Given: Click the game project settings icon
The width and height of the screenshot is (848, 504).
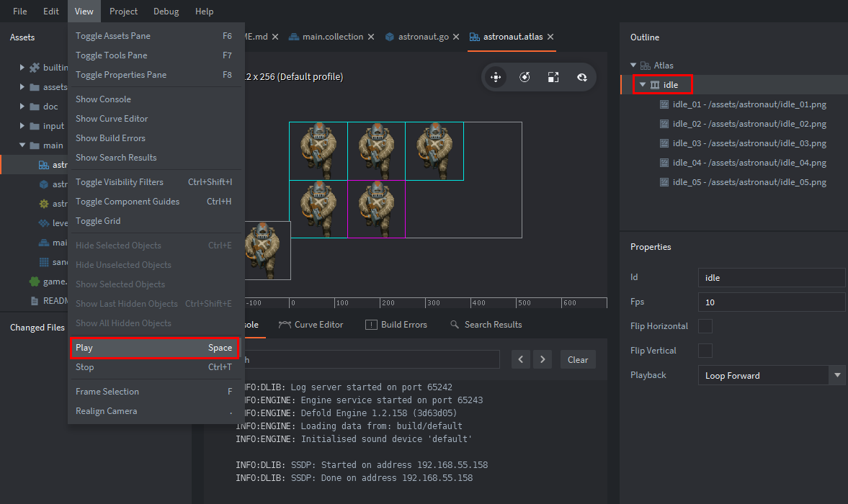Looking at the screenshot, I should [35, 282].
